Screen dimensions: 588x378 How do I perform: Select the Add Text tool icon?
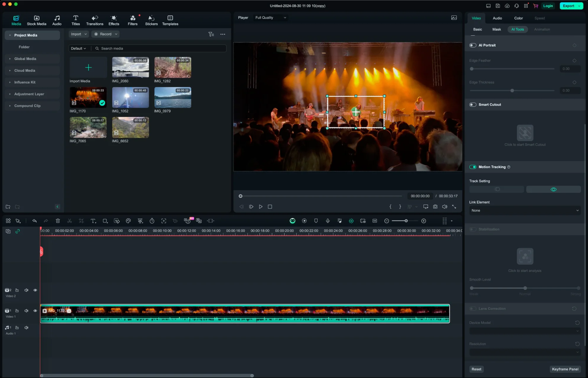pos(93,221)
